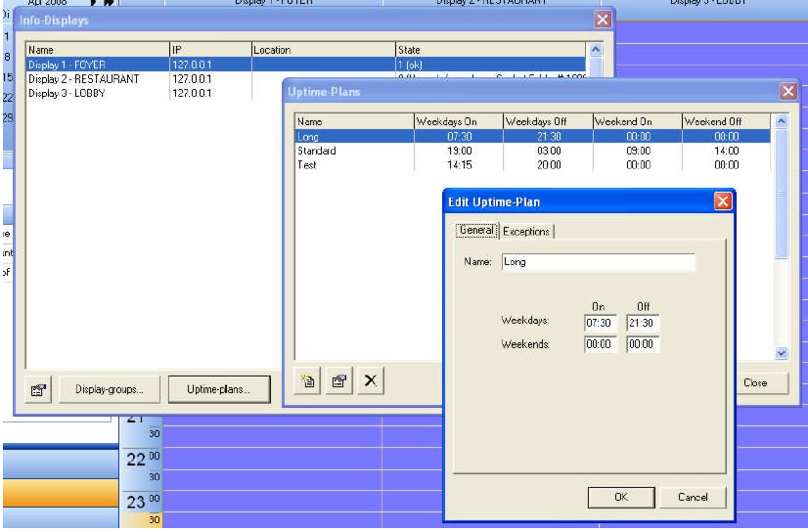This screenshot has width=808, height=532.
Task: Select the Test uptime plan row
Action: coord(308,165)
